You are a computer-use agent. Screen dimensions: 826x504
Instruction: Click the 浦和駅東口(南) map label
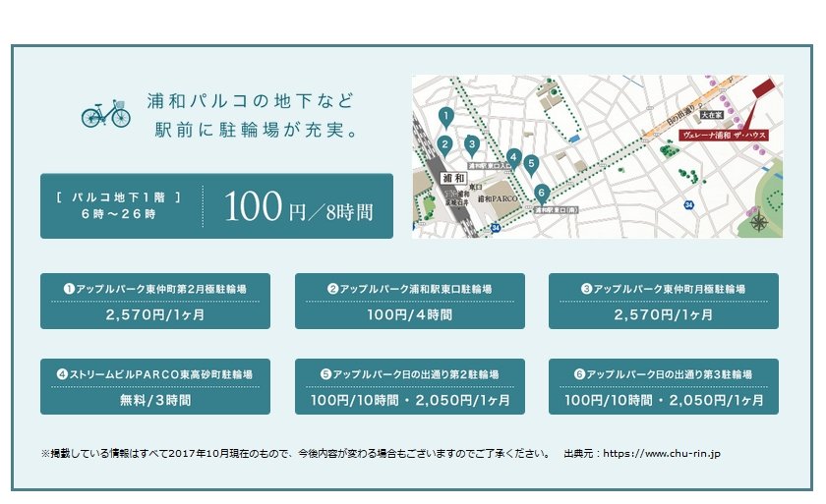pyautogui.click(x=557, y=210)
